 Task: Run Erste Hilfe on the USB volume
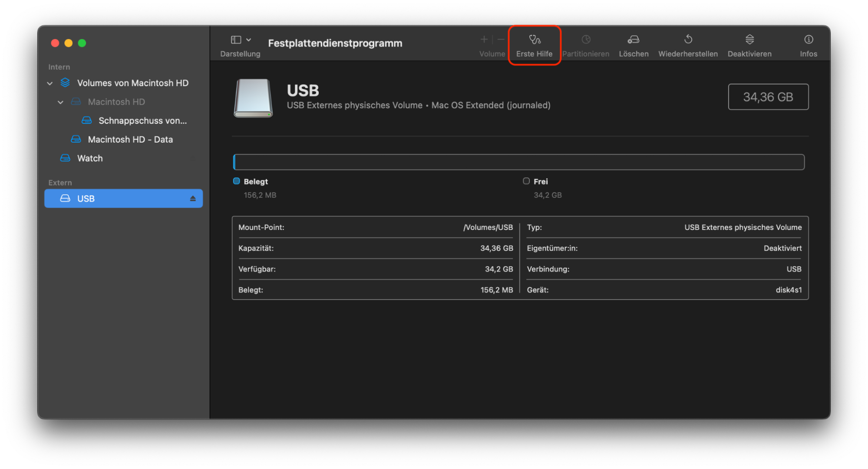(534, 45)
